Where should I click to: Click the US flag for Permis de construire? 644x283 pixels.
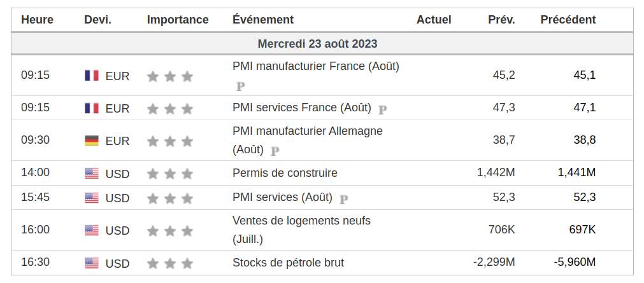[92, 173]
